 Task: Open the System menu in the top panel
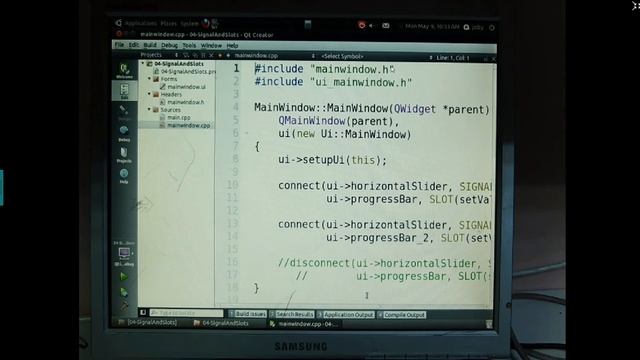tap(189, 24)
